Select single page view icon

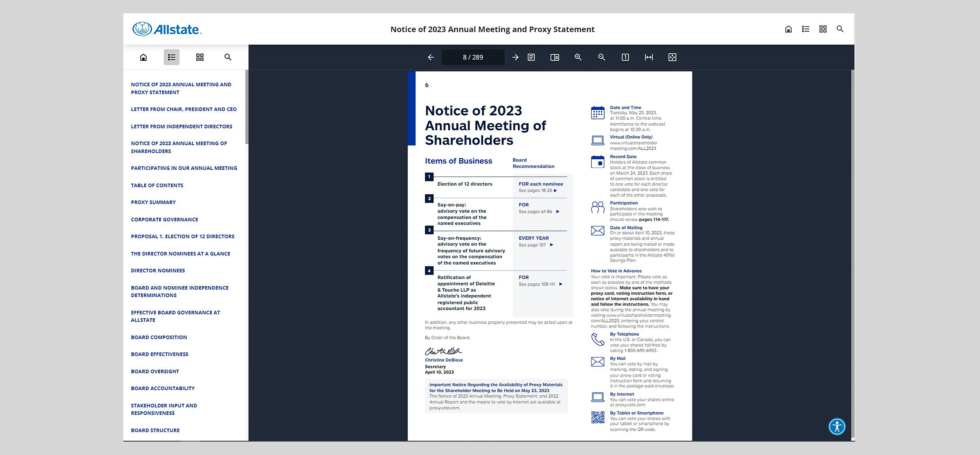pyautogui.click(x=532, y=57)
